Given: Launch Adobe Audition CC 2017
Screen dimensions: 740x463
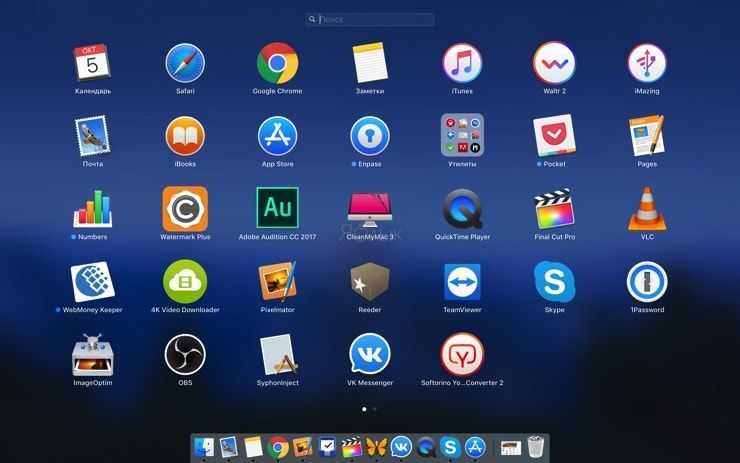Looking at the screenshot, I should 278,208.
